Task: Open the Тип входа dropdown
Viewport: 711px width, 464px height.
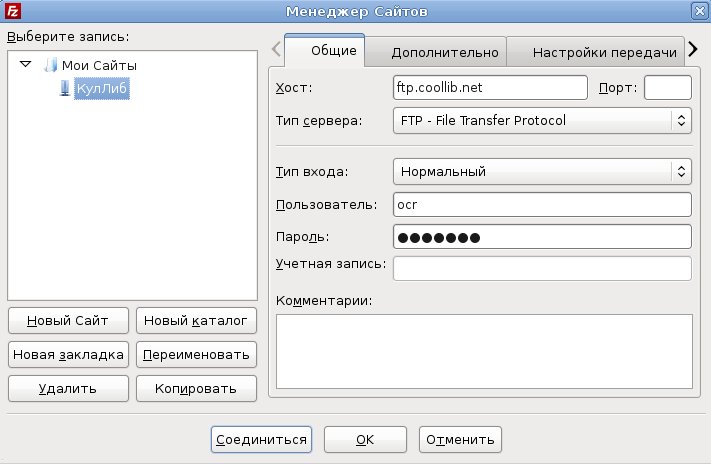Action: (541, 171)
